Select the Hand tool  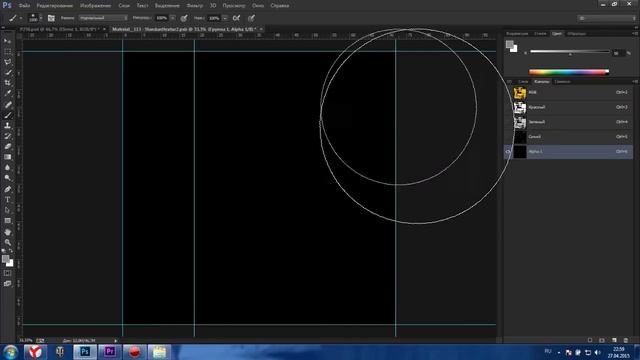pos(7,232)
